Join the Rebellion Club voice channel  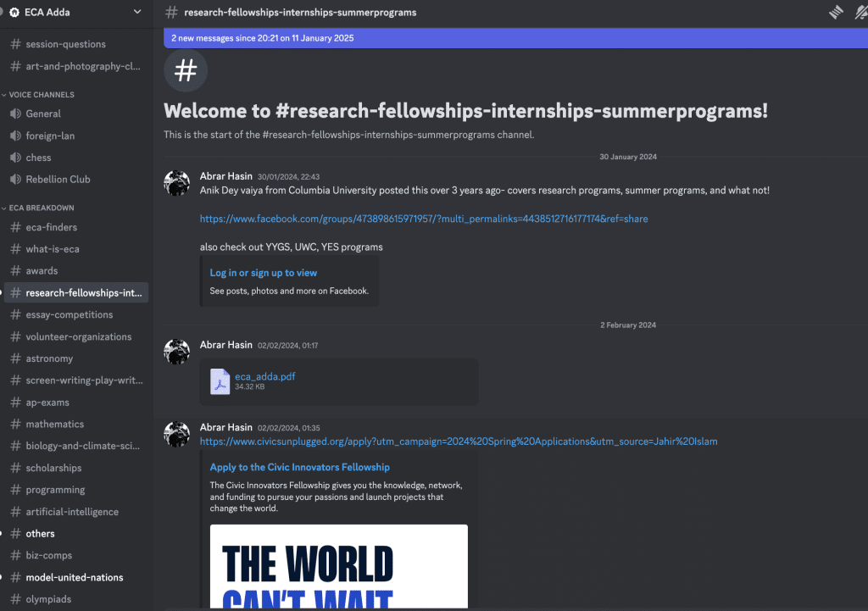(x=58, y=180)
